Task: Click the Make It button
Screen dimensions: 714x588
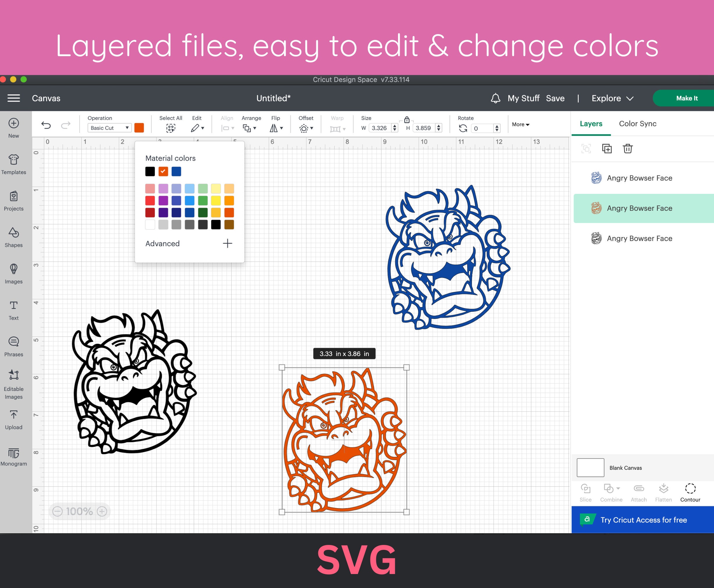Action: click(x=687, y=98)
